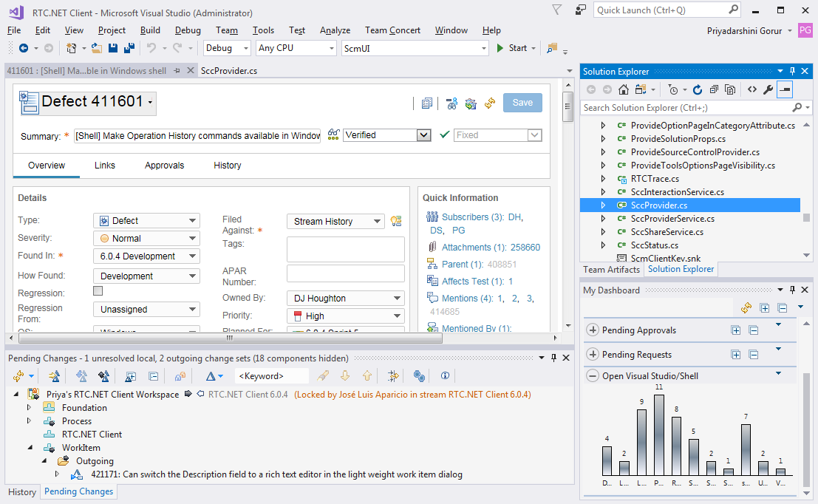The width and height of the screenshot is (818, 504).
Task: Click the yellow refresh icon in My Dashboard toolbar
Action: coord(746,308)
